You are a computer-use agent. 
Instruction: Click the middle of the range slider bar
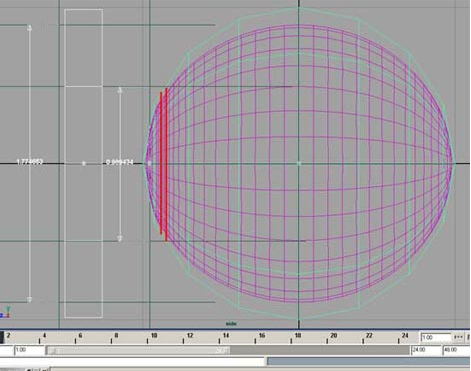[138, 350]
